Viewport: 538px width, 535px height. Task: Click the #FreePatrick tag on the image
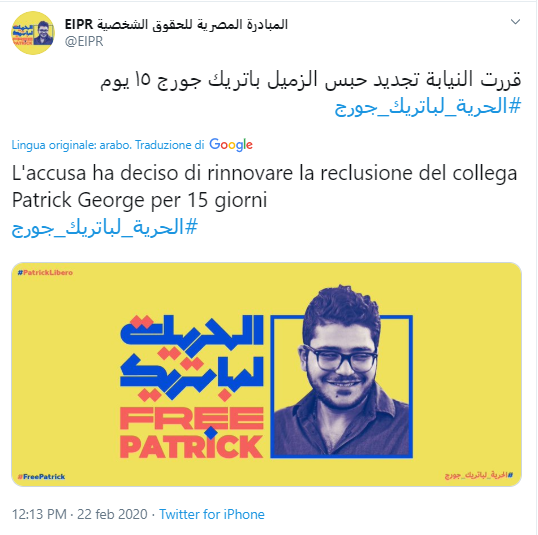42,476
